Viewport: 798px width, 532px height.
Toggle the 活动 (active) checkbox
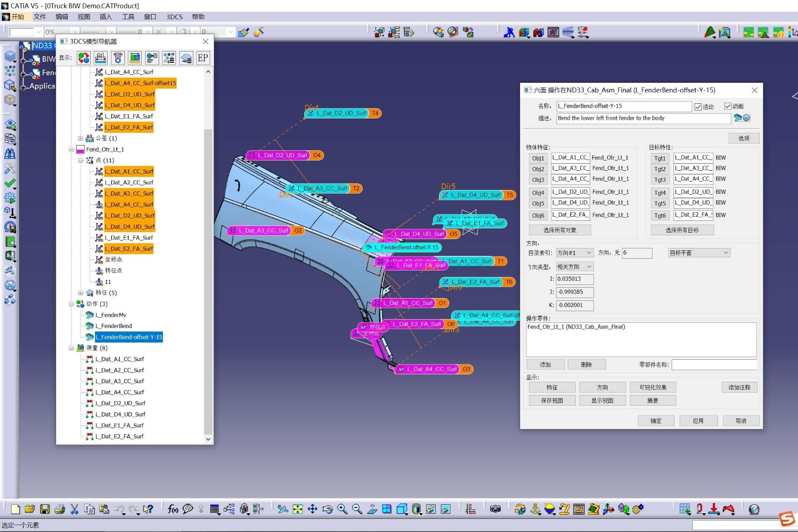pos(698,107)
